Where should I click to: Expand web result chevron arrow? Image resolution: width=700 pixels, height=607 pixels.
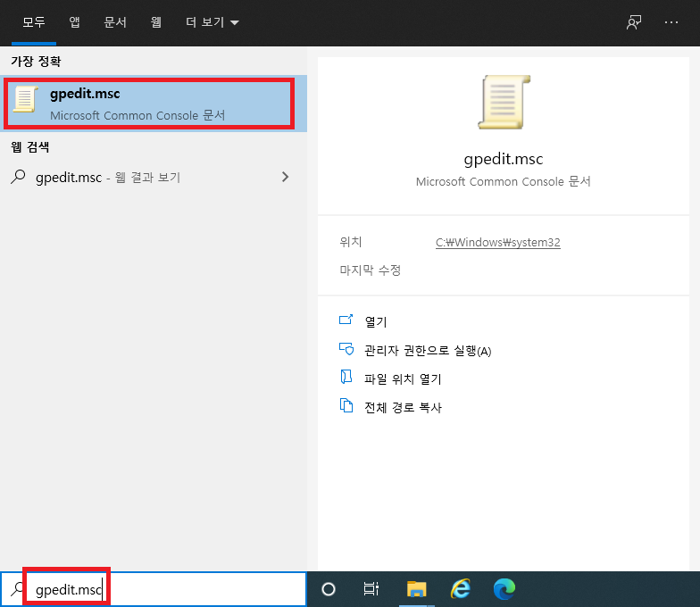coord(286,177)
